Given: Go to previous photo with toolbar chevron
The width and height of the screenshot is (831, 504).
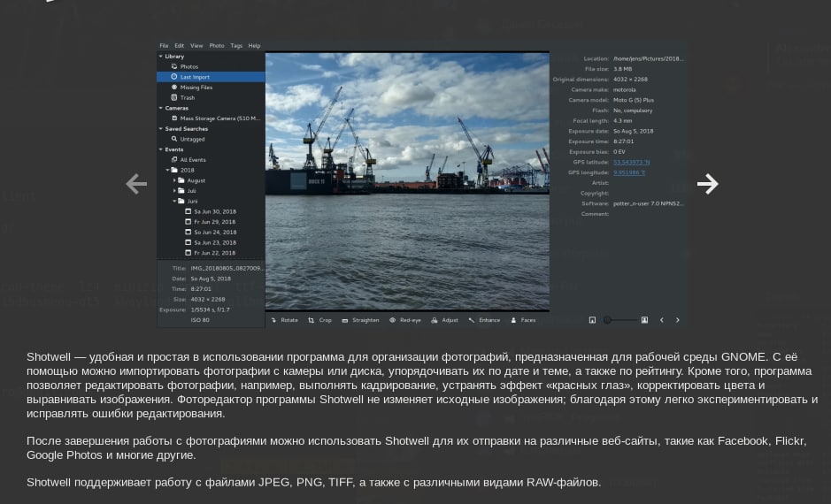Looking at the screenshot, I should tap(661, 320).
